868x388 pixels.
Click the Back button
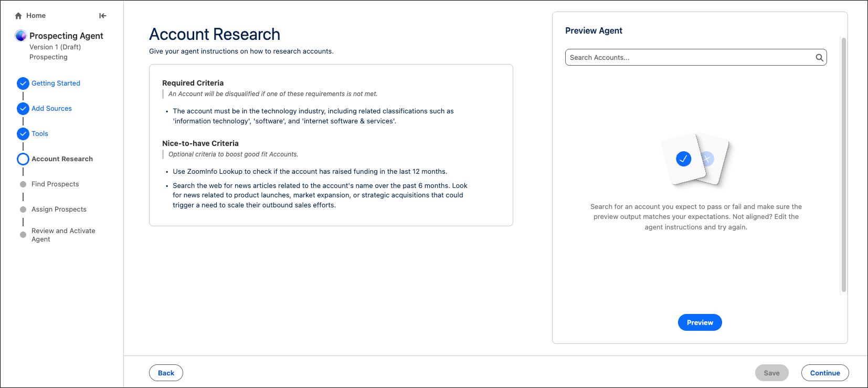click(x=166, y=373)
